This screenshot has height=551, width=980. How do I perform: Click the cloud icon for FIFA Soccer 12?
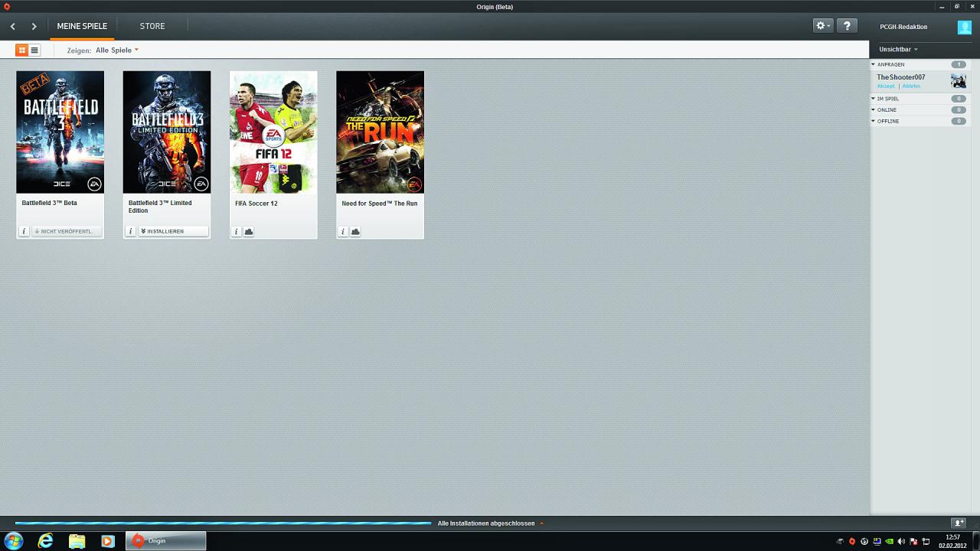[249, 231]
